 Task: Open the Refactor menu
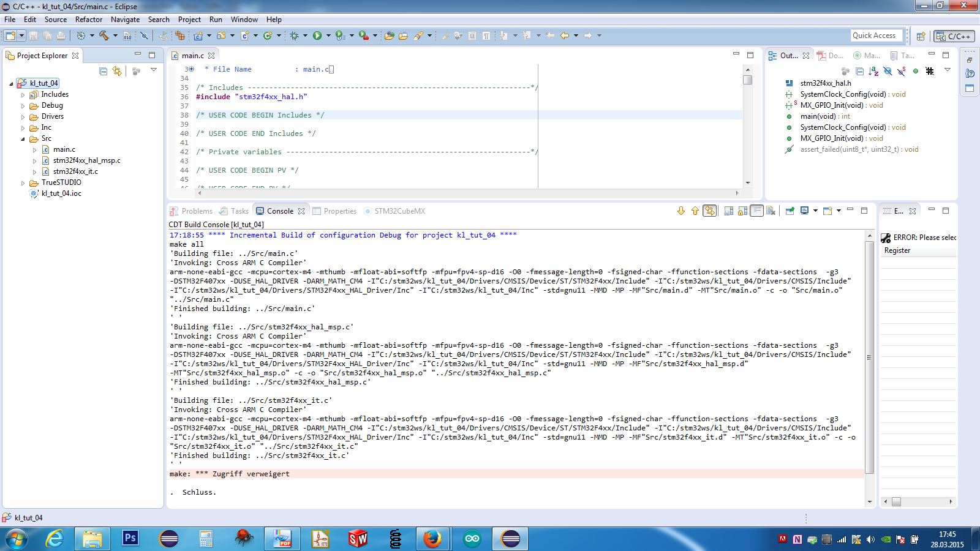[x=89, y=20]
